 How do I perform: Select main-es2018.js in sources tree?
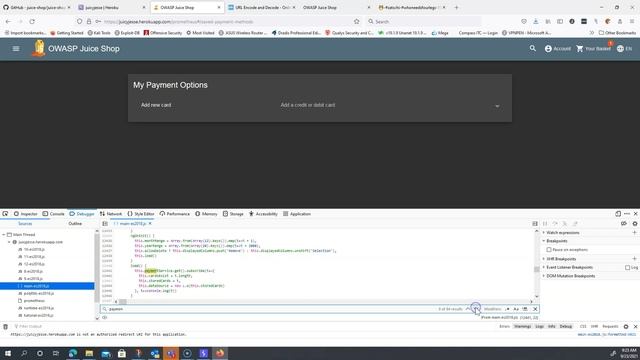[47, 286]
